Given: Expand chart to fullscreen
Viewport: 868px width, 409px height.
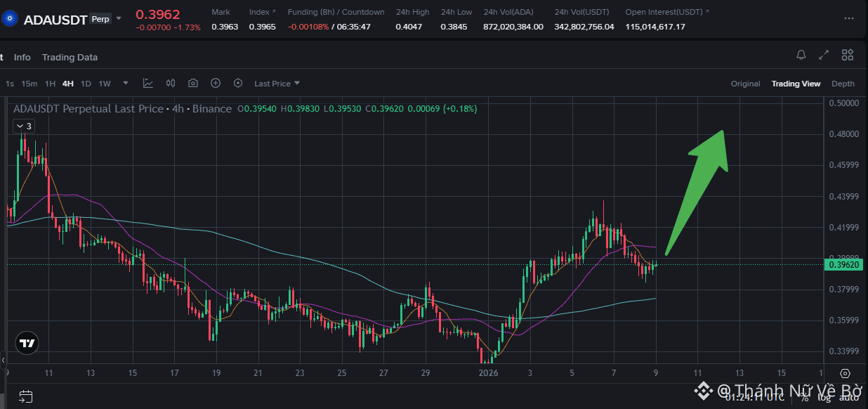Looking at the screenshot, I should tap(824, 55).
